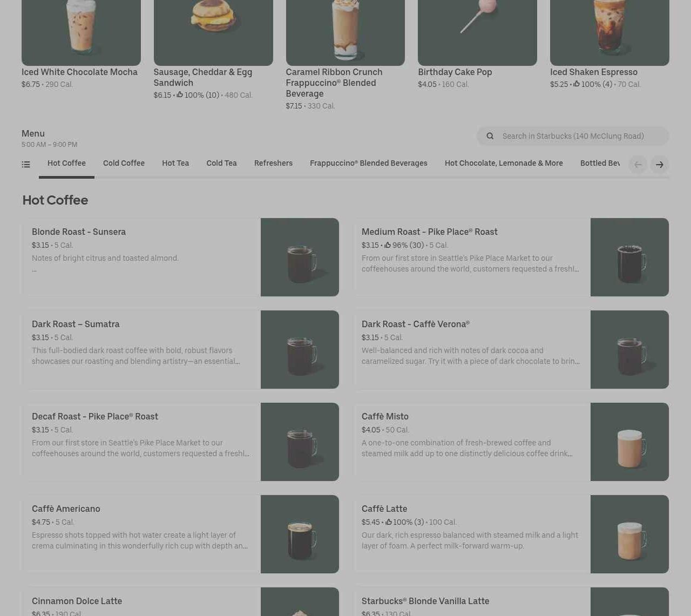Click Iced Shaken Espresso title
Screen dimensions: 691x616
click(594, 72)
